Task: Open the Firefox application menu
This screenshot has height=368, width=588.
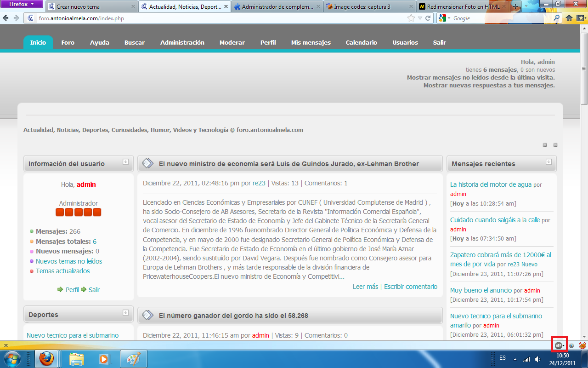Action: point(22,4)
